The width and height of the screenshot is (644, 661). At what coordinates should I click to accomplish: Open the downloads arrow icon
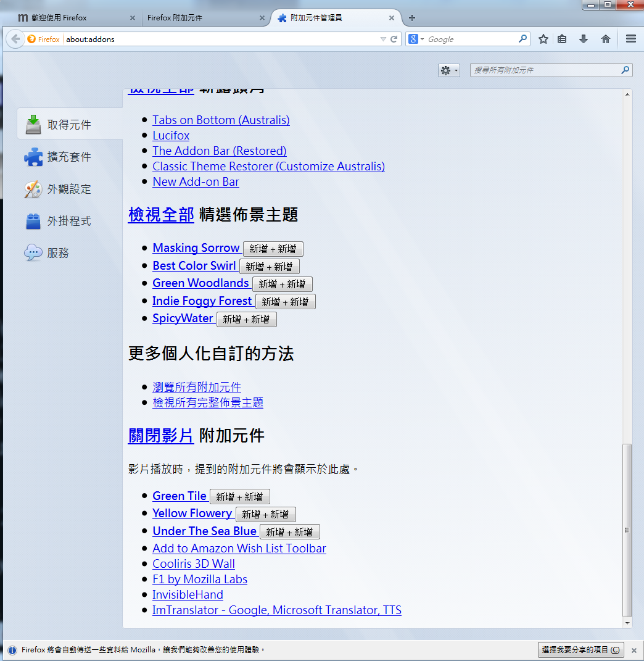point(584,39)
